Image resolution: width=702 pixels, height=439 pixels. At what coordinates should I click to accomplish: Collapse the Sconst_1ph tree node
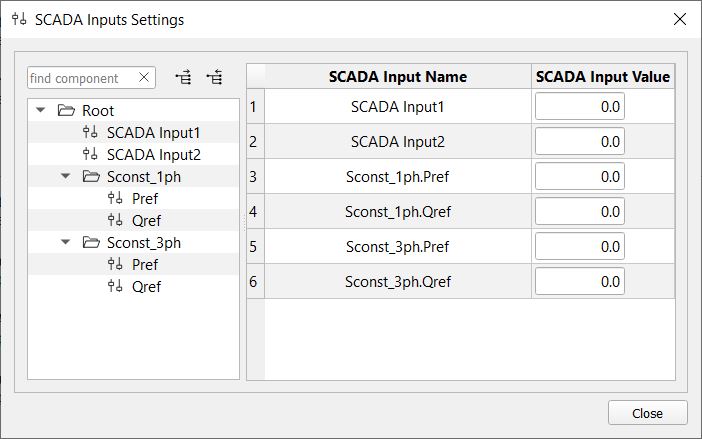coord(65,176)
